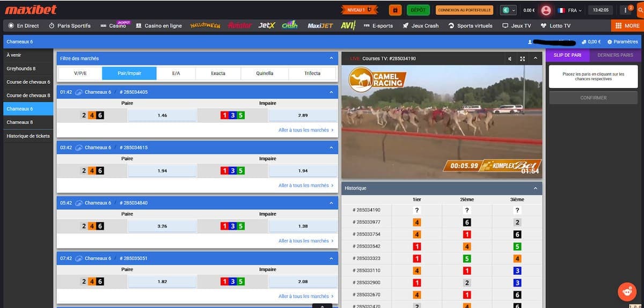Switch to the SLIP DE PARI tab
Viewport: 644px width, 308px height.
[567, 55]
